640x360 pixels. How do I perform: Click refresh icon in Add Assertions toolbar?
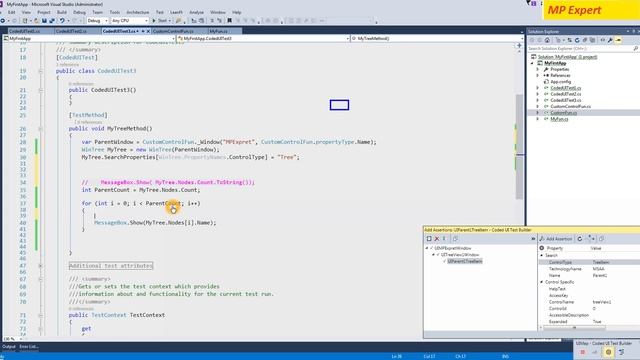pyautogui.click(x=580, y=239)
